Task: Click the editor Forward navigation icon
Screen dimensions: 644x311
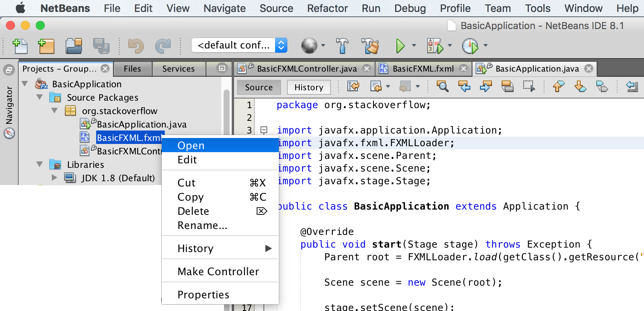Action: point(405,87)
